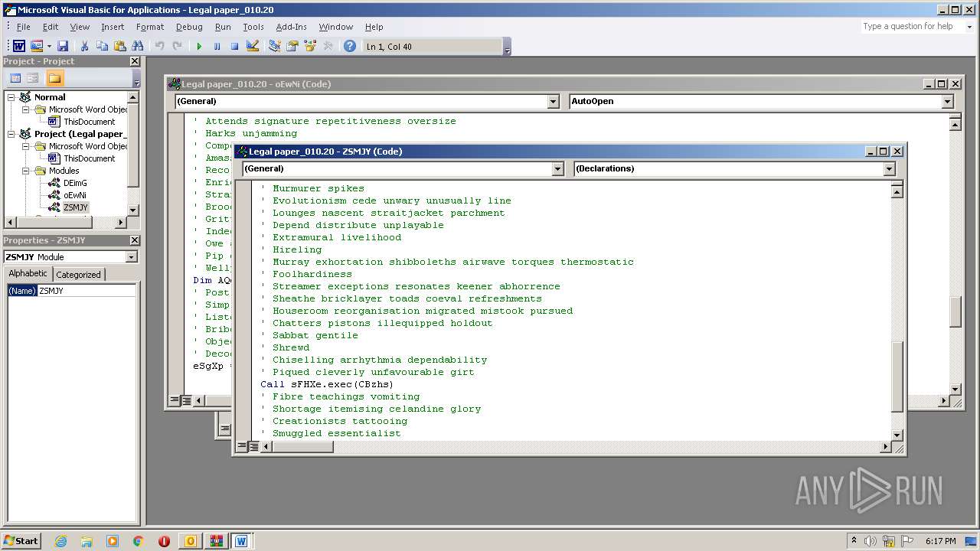Click the Break pause icon
Viewport: 980px width, 551px height.
point(217,46)
